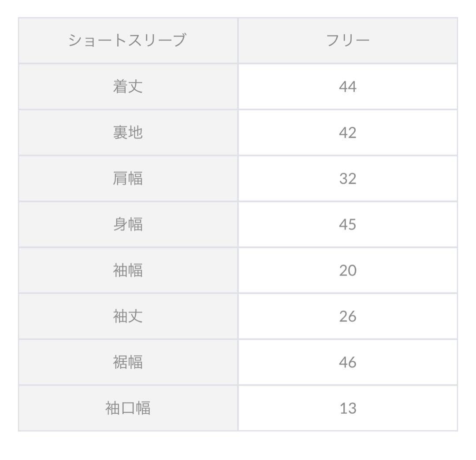Select the 肩幅 row label
This screenshot has height=460, width=476.
pyautogui.click(x=127, y=178)
